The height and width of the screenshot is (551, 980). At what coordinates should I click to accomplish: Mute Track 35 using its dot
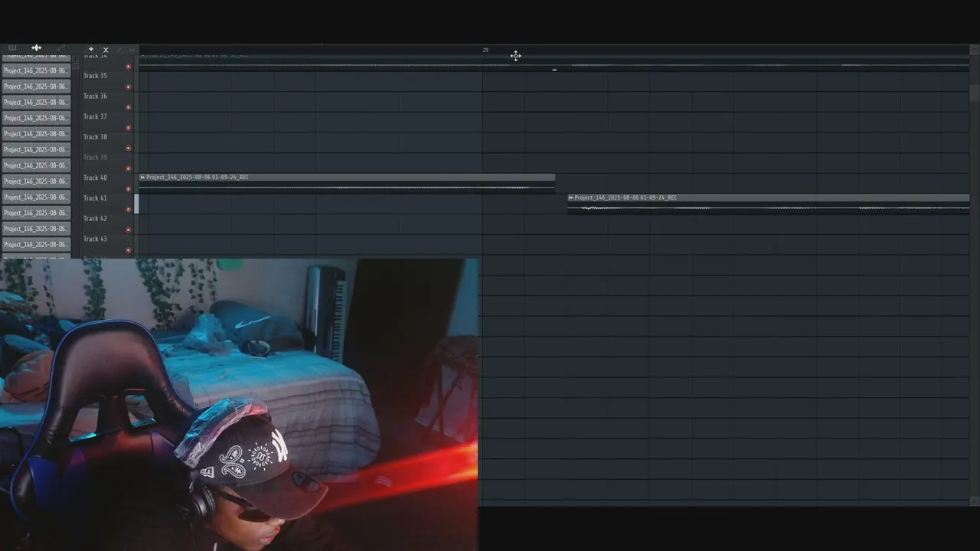[128, 86]
